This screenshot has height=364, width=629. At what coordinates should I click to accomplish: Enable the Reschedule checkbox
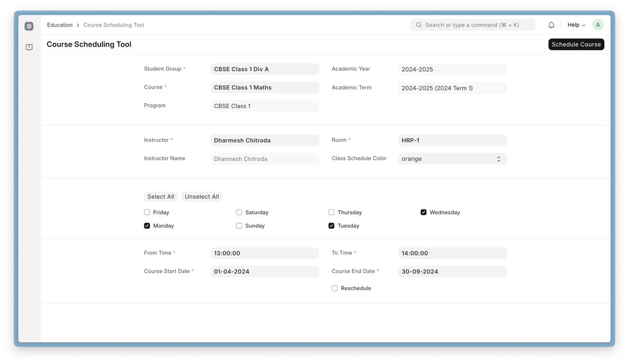pos(334,289)
